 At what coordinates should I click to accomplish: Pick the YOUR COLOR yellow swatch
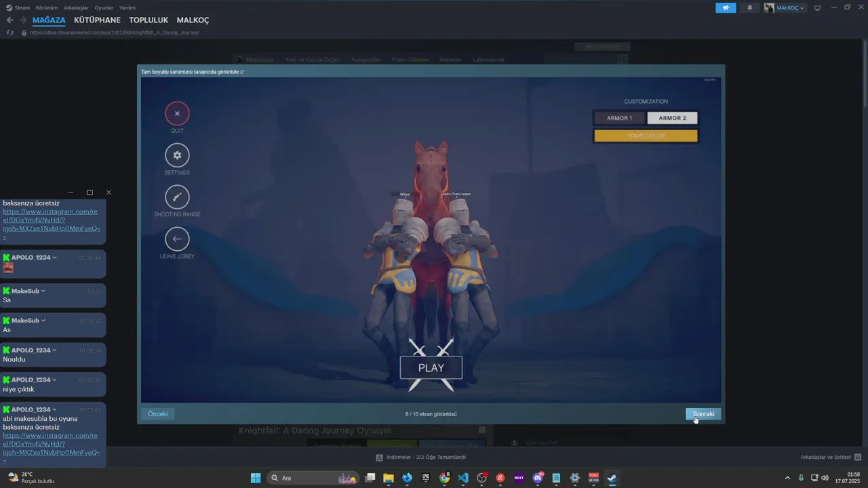(x=646, y=136)
